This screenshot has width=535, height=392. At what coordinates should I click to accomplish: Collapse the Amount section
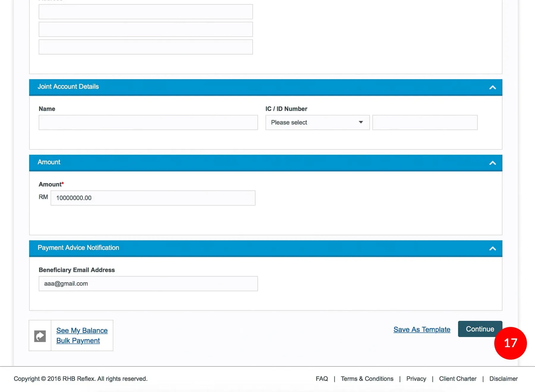492,163
